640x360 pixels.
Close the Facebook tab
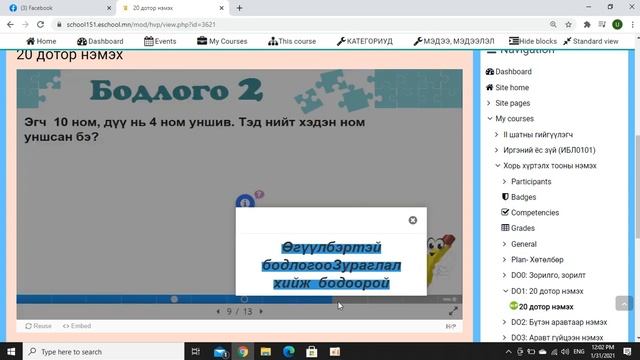click(x=109, y=8)
